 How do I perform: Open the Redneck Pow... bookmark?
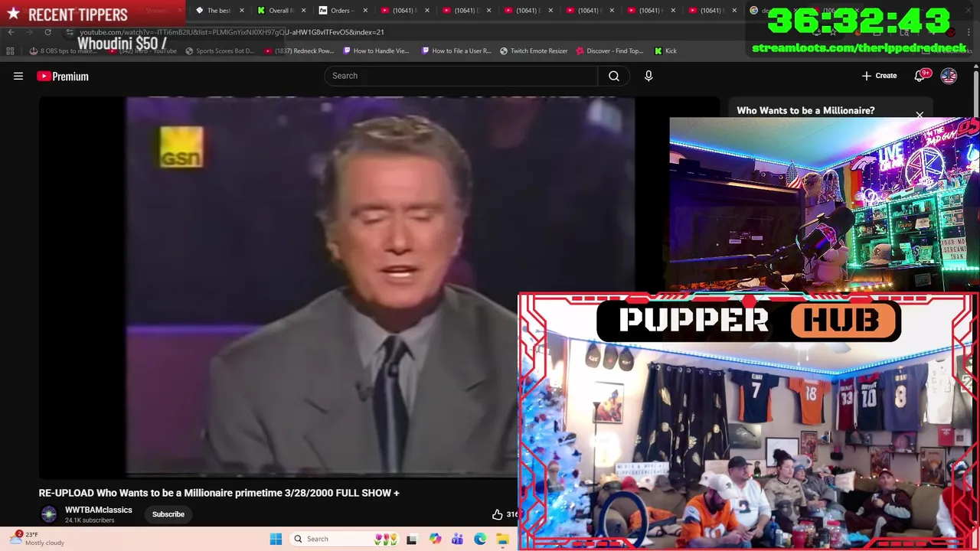[299, 51]
